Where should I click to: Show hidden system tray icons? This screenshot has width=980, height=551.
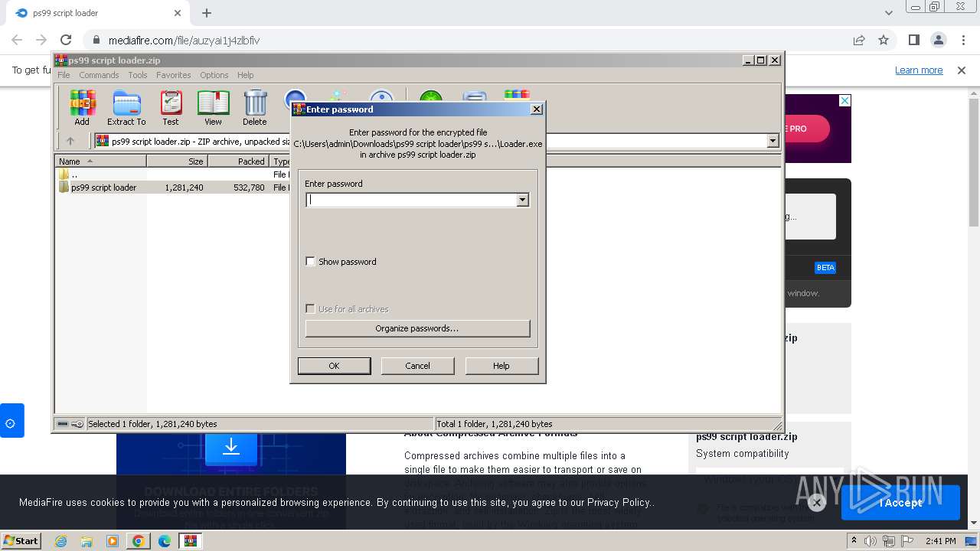(x=854, y=540)
